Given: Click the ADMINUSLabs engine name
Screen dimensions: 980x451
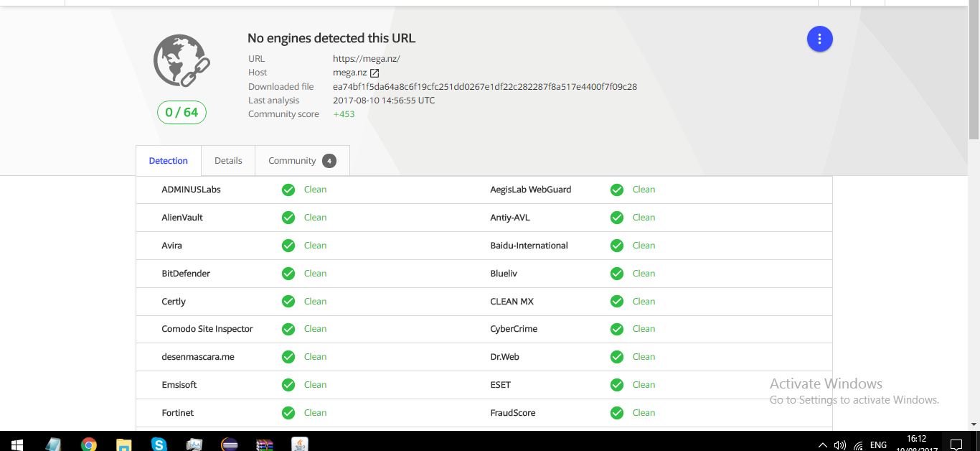Looking at the screenshot, I should coord(191,190).
